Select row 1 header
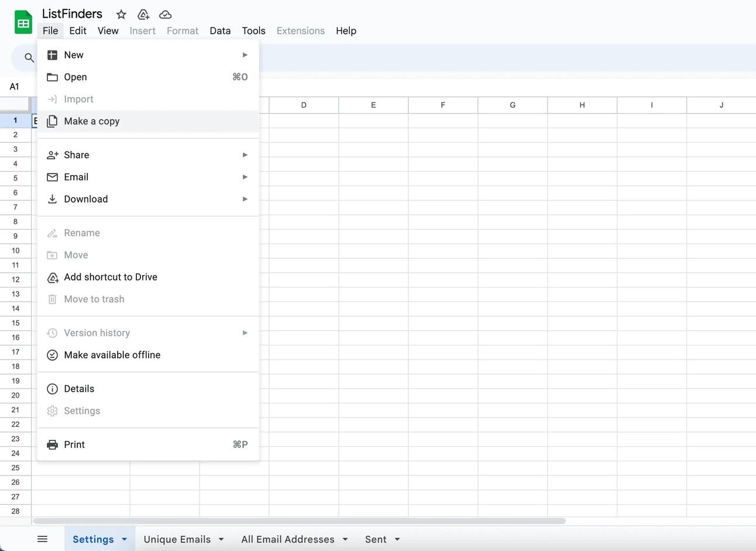 [x=15, y=121]
